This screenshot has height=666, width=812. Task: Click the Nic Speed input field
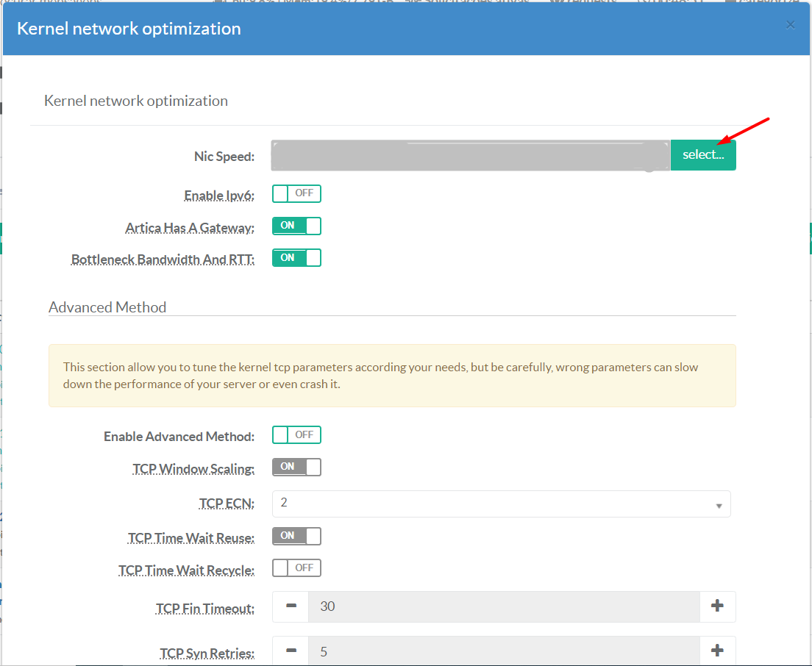coord(470,155)
